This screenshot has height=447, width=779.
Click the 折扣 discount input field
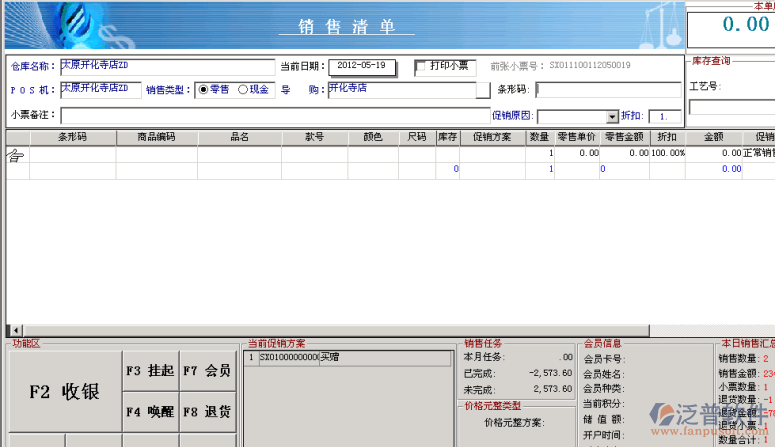[x=664, y=117]
